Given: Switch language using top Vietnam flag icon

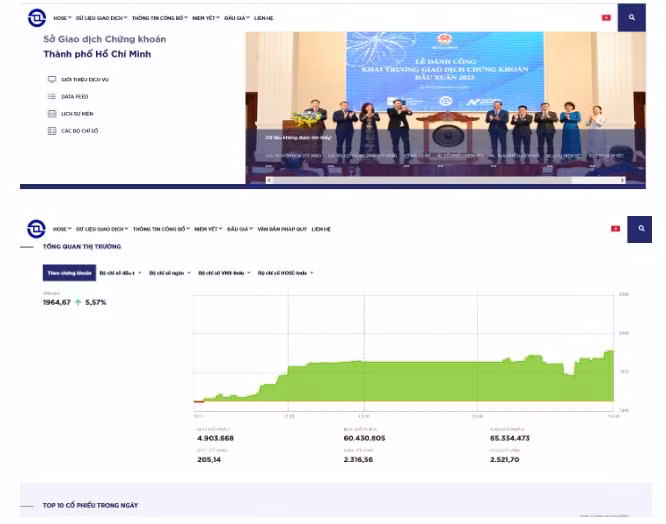Looking at the screenshot, I should point(606,18).
